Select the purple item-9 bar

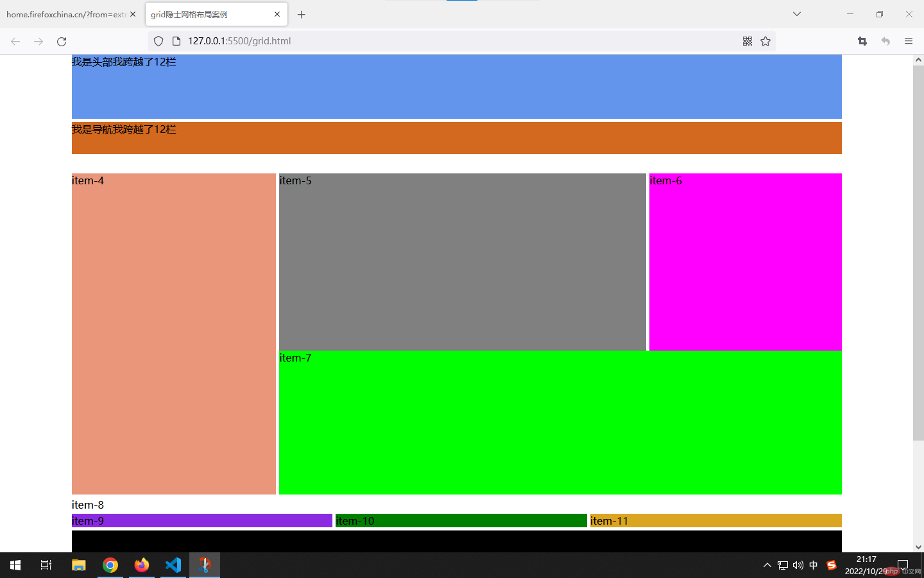point(202,521)
